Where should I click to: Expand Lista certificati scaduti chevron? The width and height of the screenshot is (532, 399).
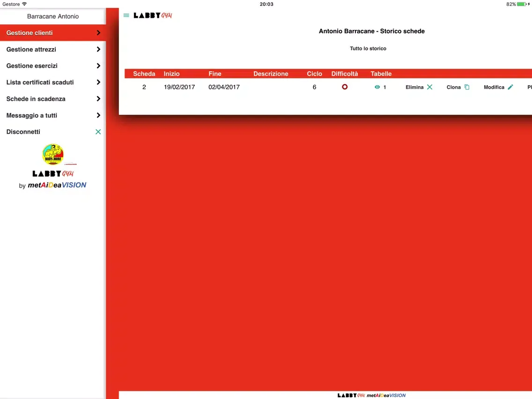98,82
